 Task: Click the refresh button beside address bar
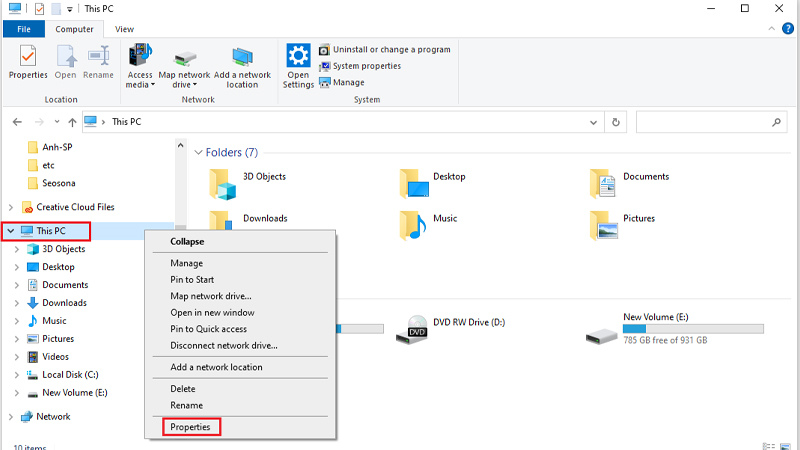click(x=617, y=122)
